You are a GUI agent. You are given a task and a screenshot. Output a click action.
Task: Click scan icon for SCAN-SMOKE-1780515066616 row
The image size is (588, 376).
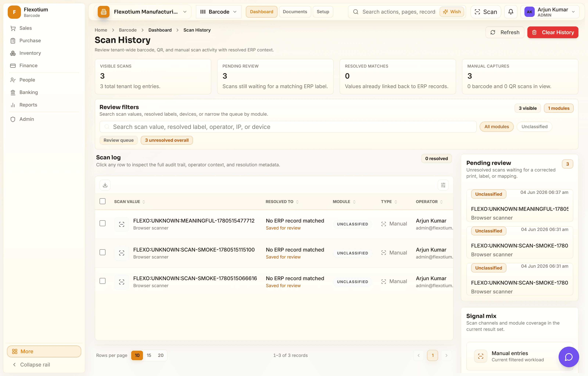122,282
